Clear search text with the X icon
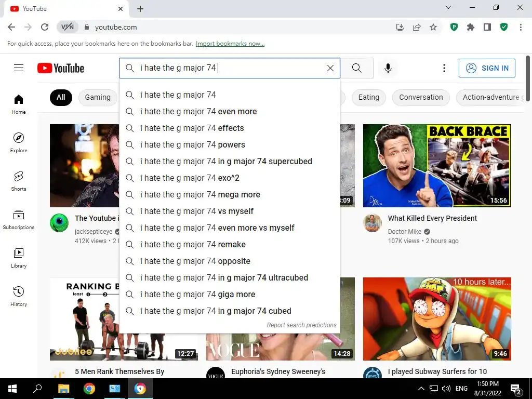 [330, 68]
